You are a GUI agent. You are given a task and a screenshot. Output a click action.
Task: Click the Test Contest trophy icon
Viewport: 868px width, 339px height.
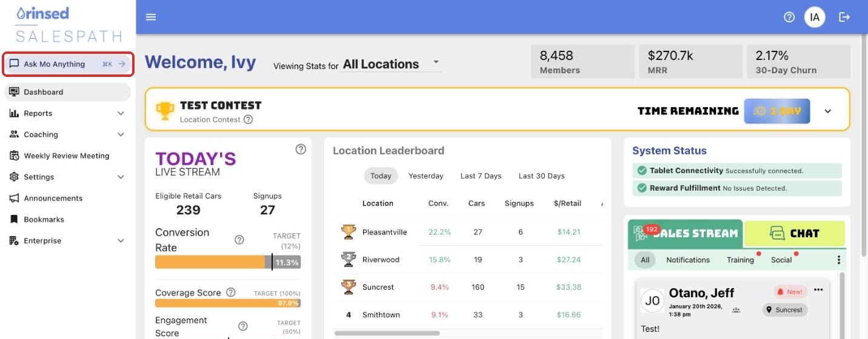165,111
